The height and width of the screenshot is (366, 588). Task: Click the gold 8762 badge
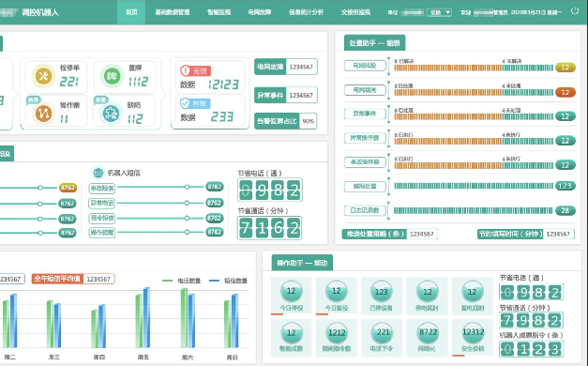pos(68,188)
